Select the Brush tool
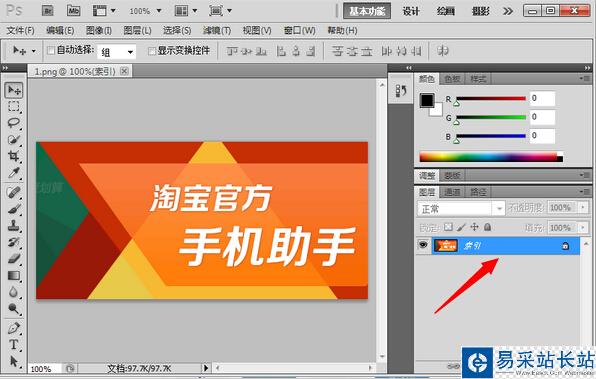The height and width of the screenshot is (379, 596). coord(14,208)
